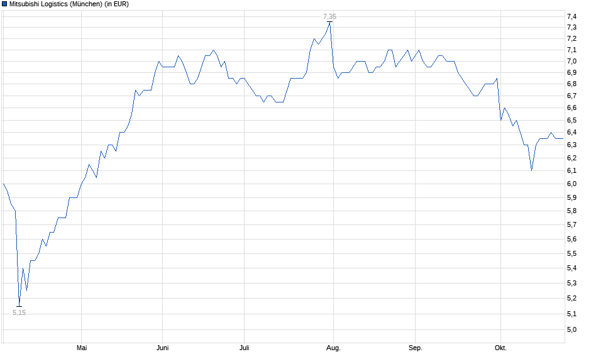
Task: Select the Juli label on the time axis
Action: (x=245, y=348)
